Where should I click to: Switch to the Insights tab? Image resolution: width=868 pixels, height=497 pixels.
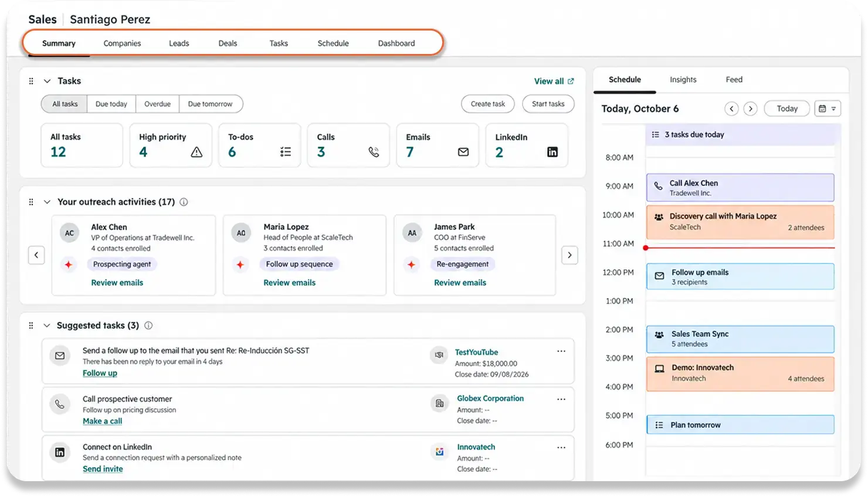click(x=683, y=80)
